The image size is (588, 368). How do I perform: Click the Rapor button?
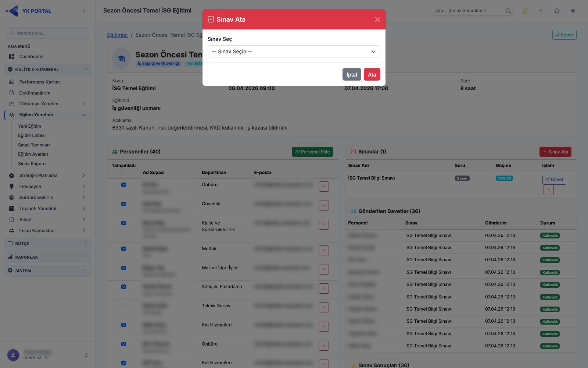(564, 35)
